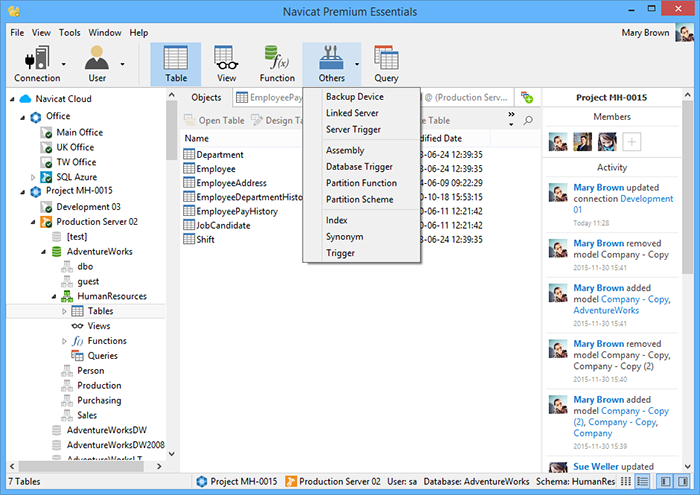Viewport: 700px width, 495px height.
Task: Click the Navicat Cloud icon in tree
Action: point(25,99)
